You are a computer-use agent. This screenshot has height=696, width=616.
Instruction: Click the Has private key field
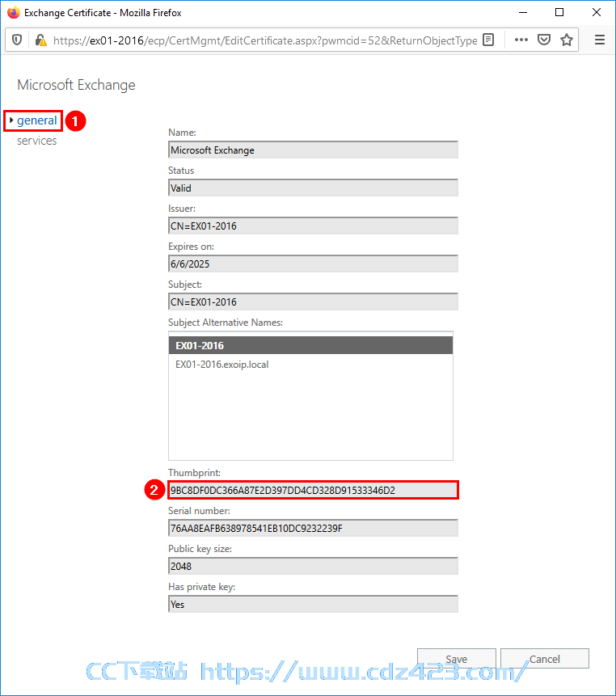[313, 604]
